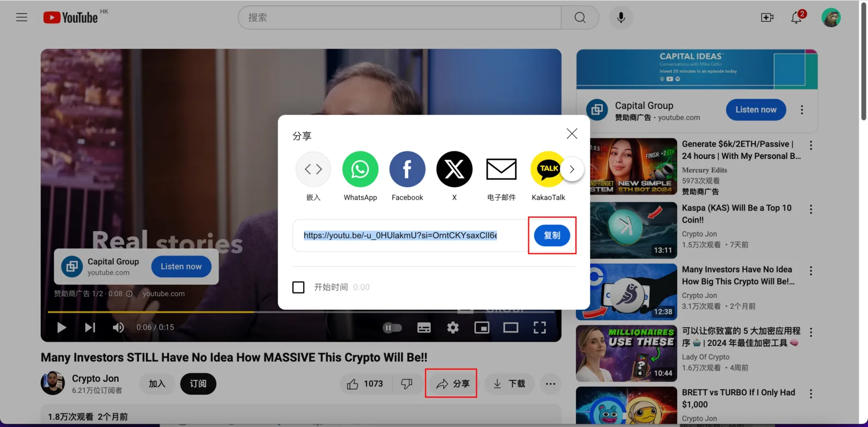
Task: Click Listen now in sidebar Capital Group ad
Action: tap(756, 110)
